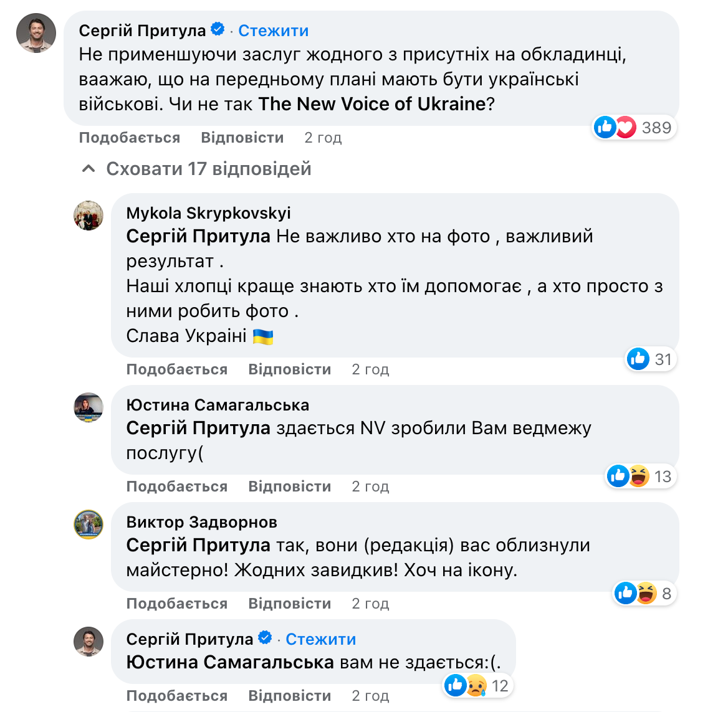Click verified badge in Притула's reply comment
This screenshot has width=728, height=712.
265,638
